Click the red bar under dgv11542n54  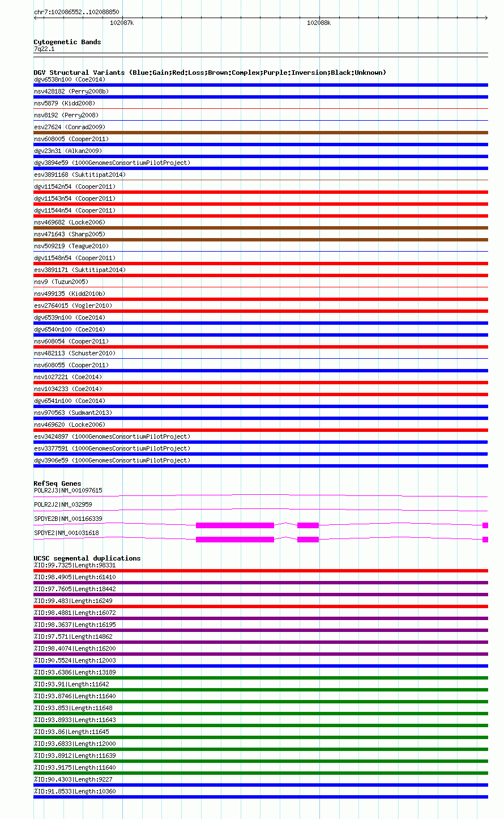(x=260, y=192)
